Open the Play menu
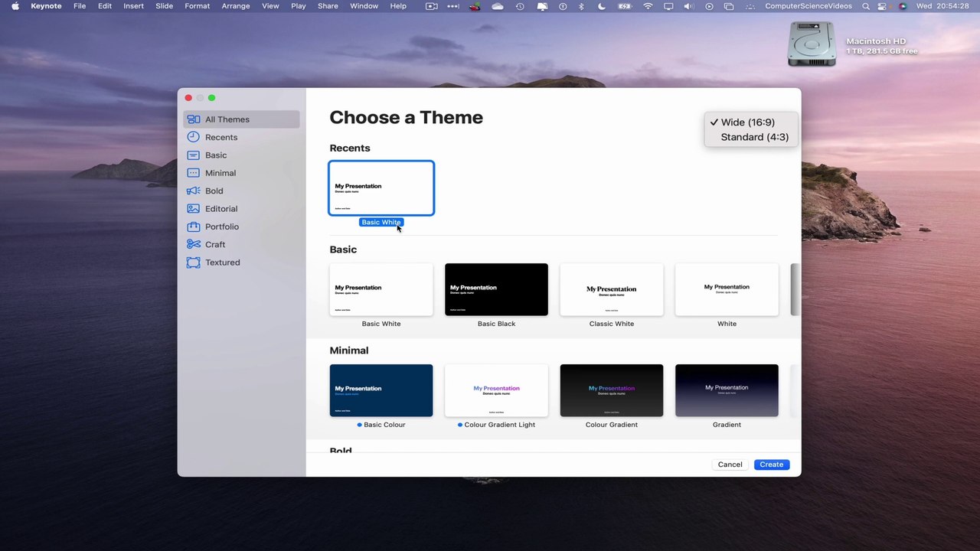This screenshot has height=551, width=980. click(298, 6)
